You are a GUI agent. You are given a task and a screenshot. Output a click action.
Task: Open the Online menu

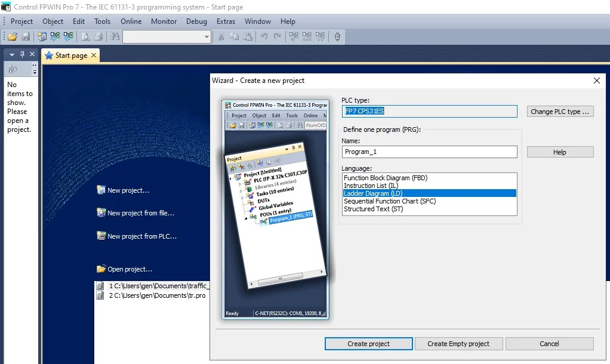(131, 21)
